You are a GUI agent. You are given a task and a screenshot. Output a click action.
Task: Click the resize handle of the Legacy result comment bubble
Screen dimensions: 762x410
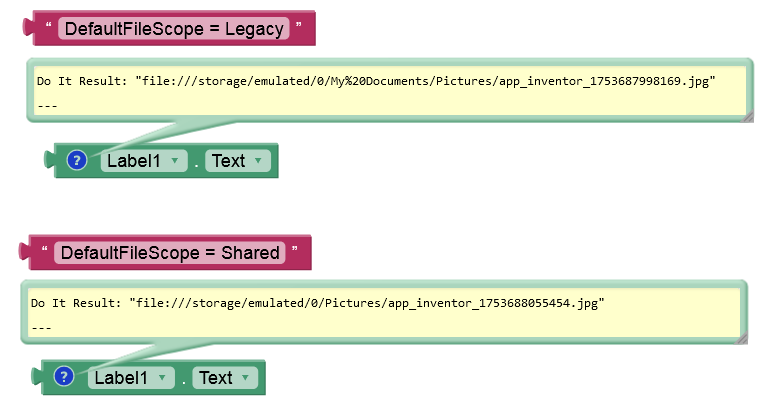[745, 117]
